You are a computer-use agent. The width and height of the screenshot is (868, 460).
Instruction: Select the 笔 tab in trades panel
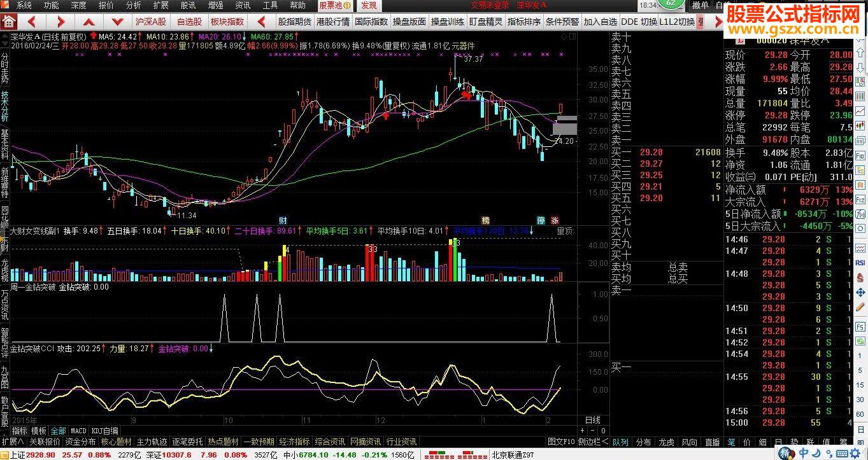coord(731,442)
